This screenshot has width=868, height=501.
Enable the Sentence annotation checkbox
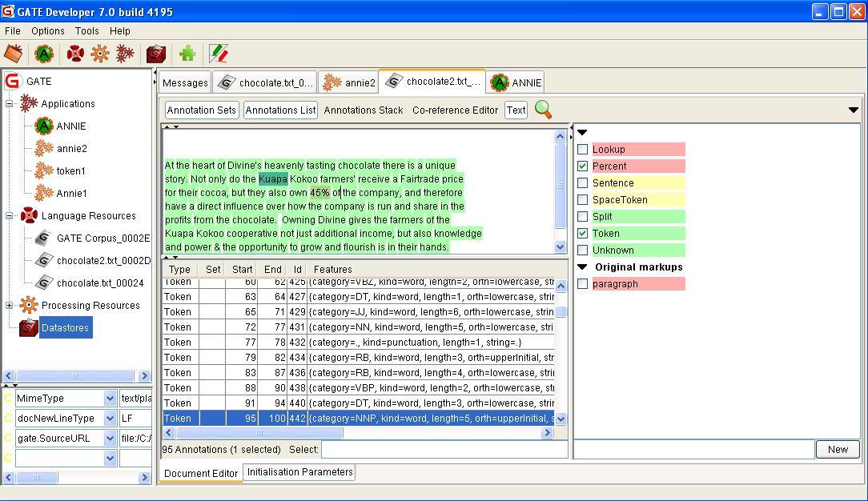582,183
